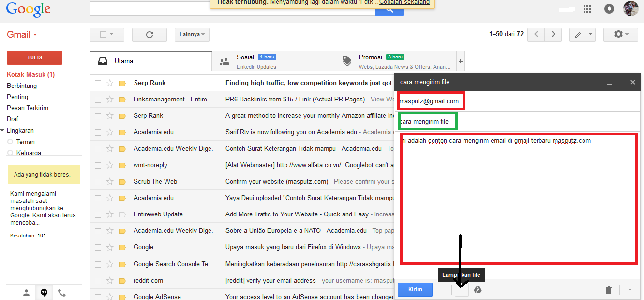Tick the checkbox for the Linksmanagement - Entire. message
The height and width of the screenshot is (300, 644).
98,100
